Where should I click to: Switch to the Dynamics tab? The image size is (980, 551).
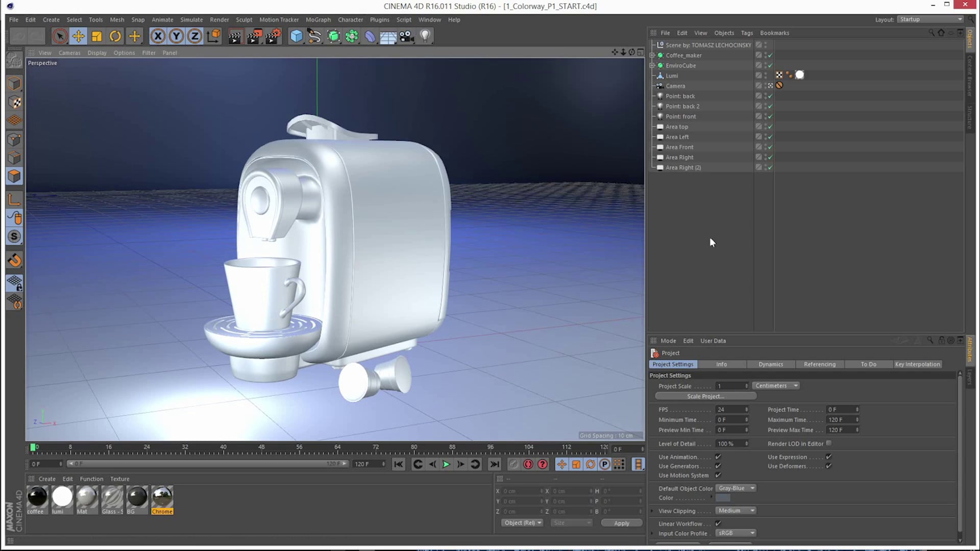pos(770,364)
